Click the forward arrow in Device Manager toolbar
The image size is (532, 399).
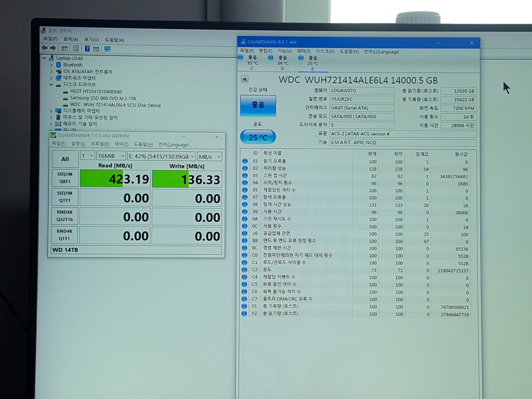pos(53,48)
